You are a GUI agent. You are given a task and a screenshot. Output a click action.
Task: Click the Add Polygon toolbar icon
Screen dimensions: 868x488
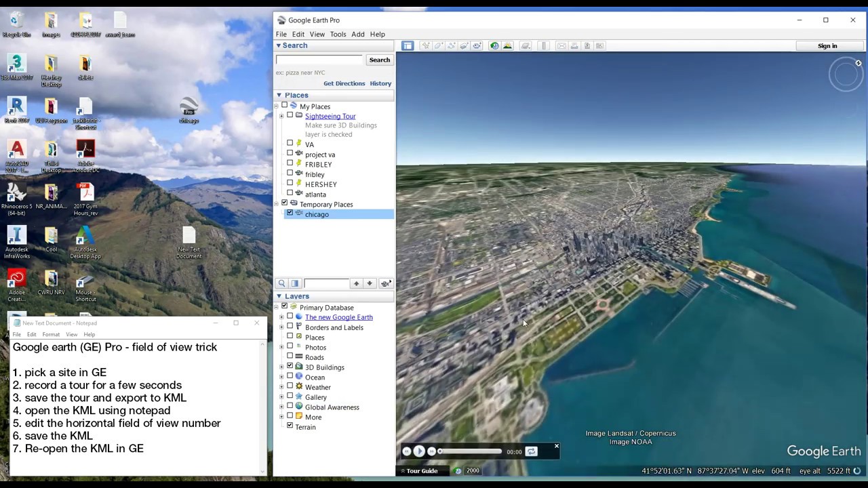pyautogui.click(x=439, y=46)
